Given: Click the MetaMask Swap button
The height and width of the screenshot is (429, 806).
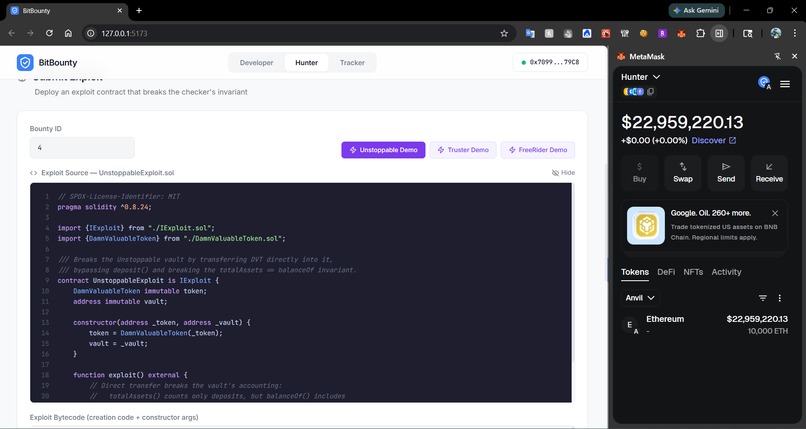Looking at the screenshot, I should point(683,173).
